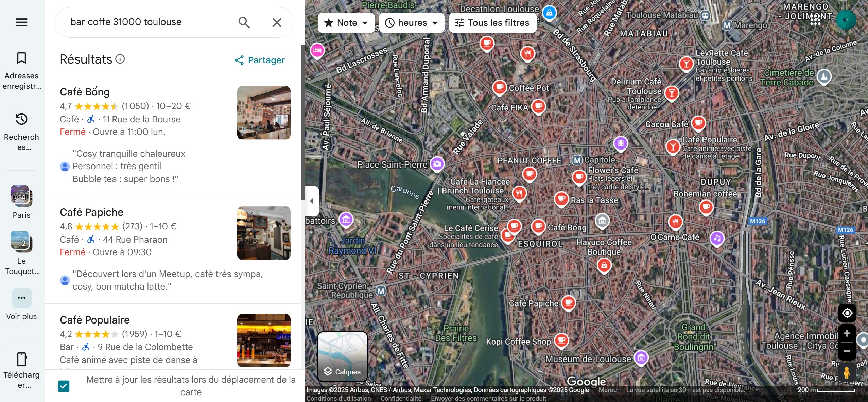The height and width of the screenshot is (402, 868).
Task: Open Google apps grid icon
Action: (x=815, y=20)
